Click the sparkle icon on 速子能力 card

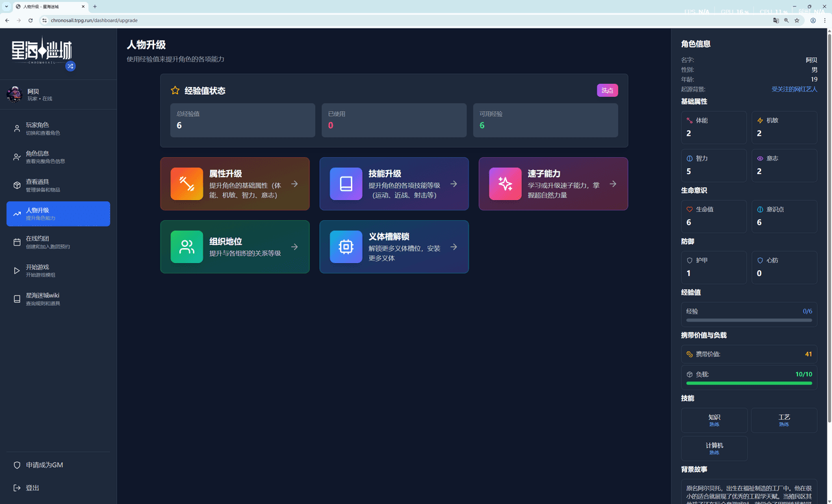click(x=504, y=184)
